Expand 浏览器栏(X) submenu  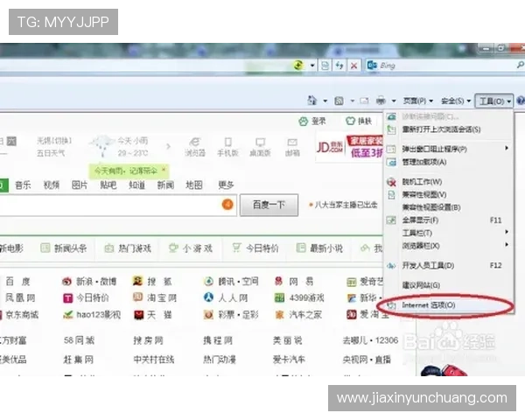(449, 246)
